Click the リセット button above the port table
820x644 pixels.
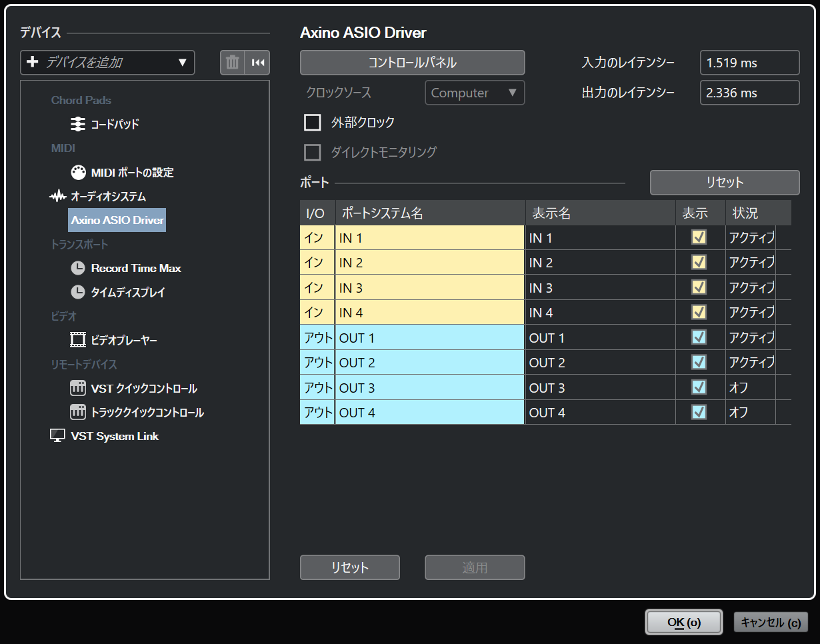click(725, 182)
